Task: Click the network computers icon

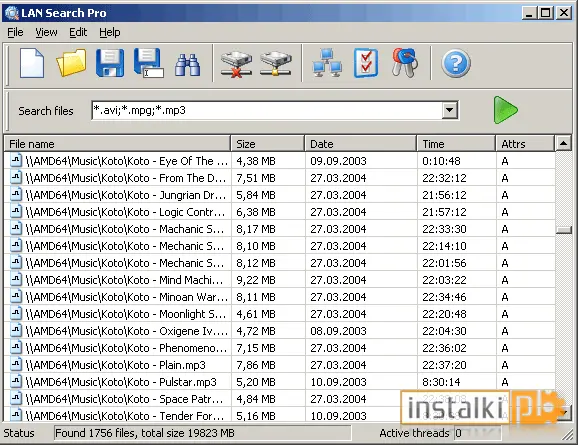Action: pos(327,63)
